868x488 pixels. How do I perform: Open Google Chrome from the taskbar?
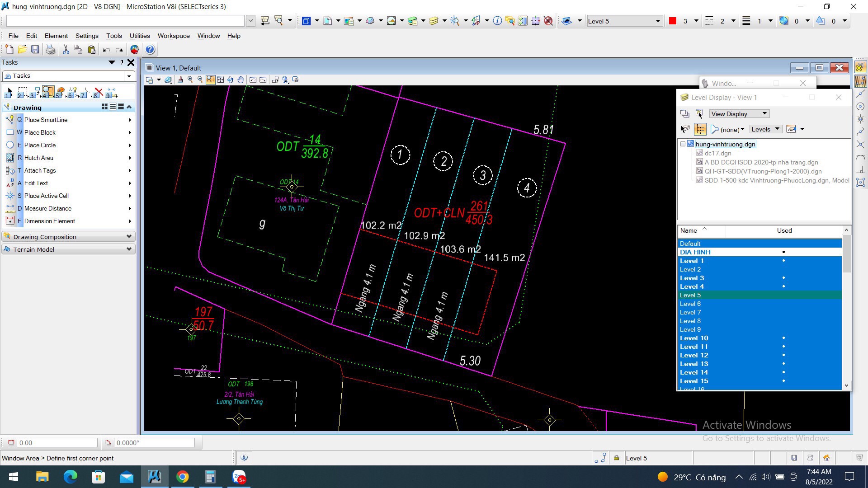[x=182, y=477]
